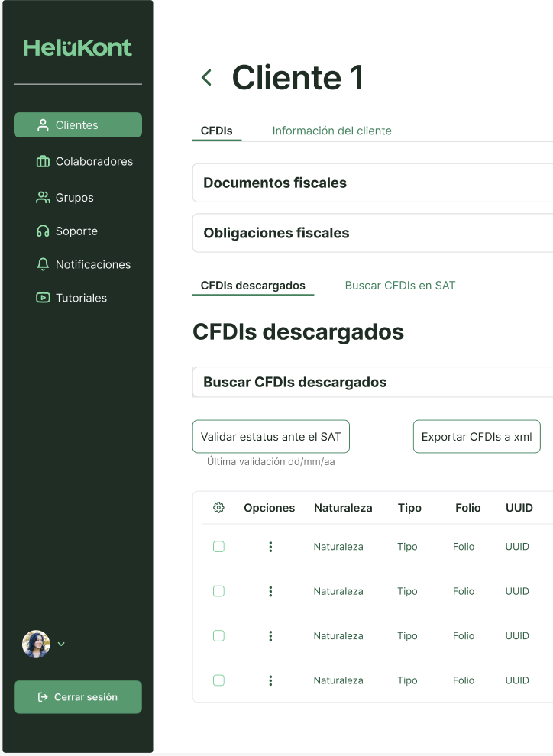Click Exportar CFDIs a xml button
Screen dimensions: 553x756
click(476, 437)
